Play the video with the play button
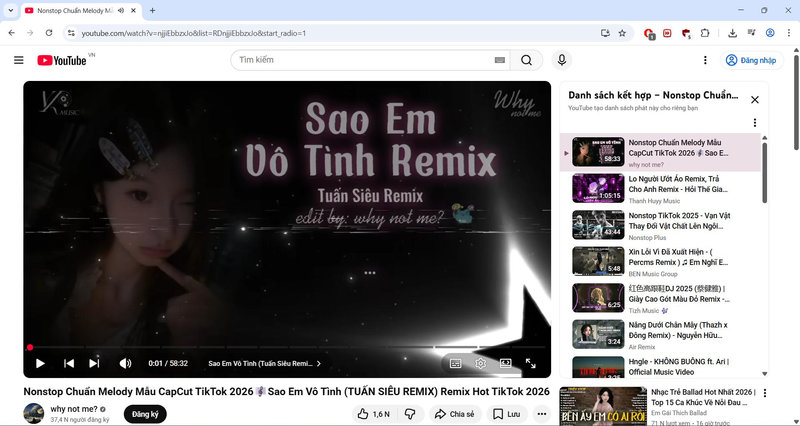Viewport: 800px width, 426px height. (x=40, y=363)
